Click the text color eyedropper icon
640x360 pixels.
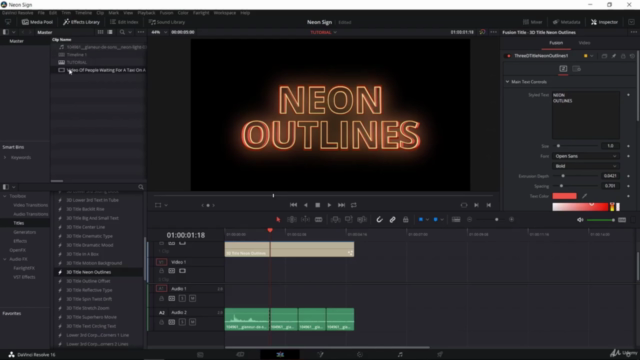pyautogui.click(x=584, y=196)
